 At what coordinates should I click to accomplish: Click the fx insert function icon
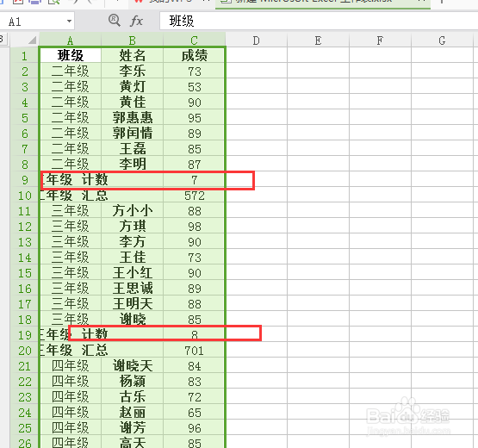tap(136, 21)
